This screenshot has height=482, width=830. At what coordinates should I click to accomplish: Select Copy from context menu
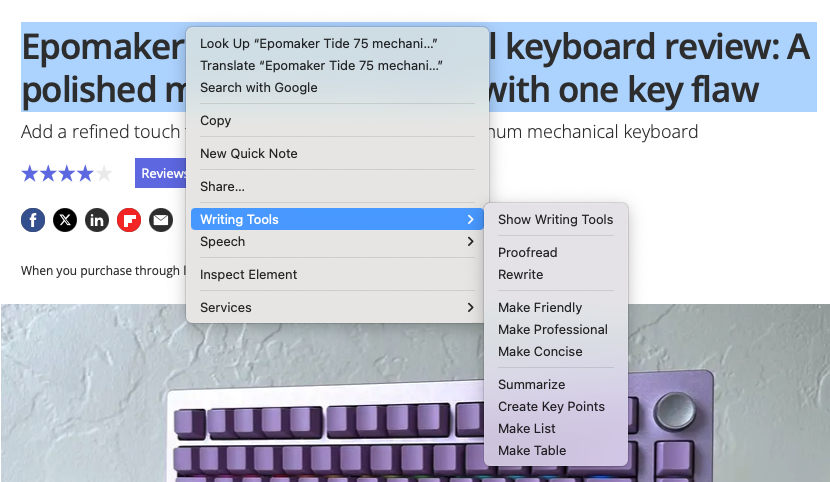coord(337,121)
